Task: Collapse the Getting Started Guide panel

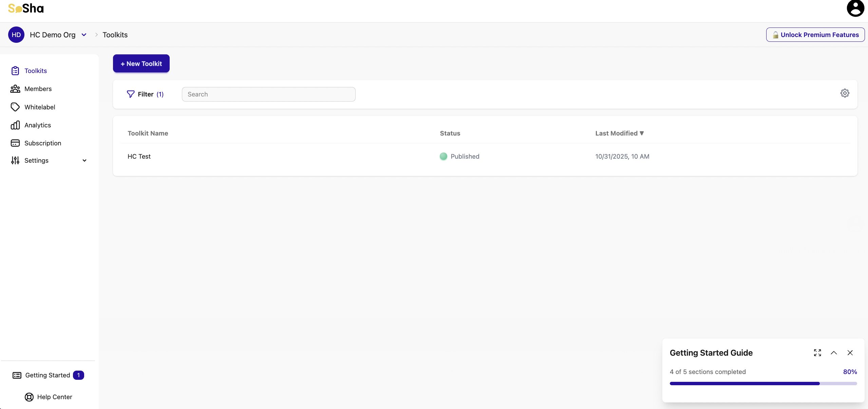Action: (x=834, y=353)
